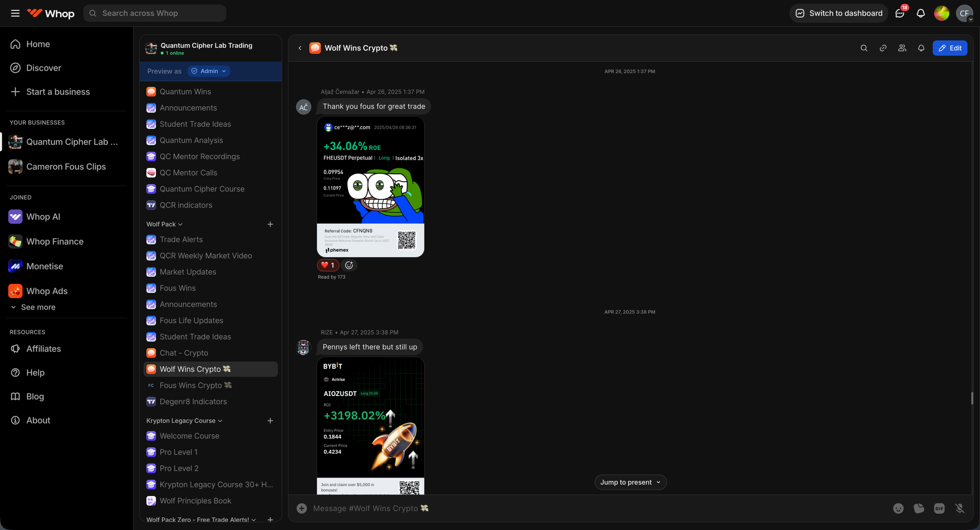Screen dimensions: 980x530
Task: Open About resource
Action: coord(67,421)
